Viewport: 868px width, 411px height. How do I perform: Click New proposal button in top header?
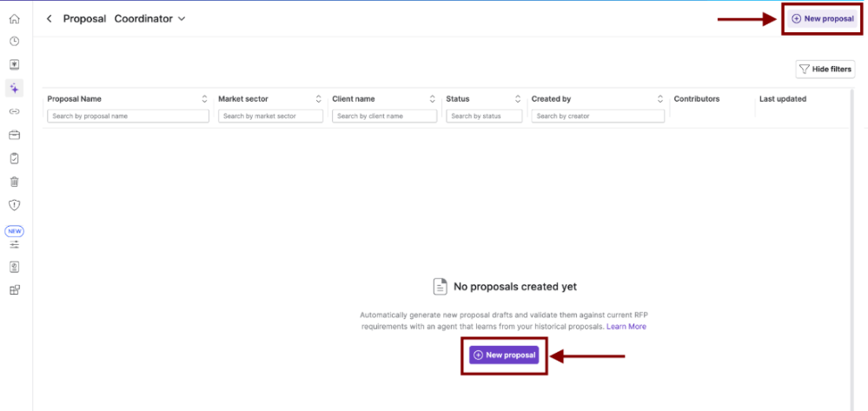(823, 19)
